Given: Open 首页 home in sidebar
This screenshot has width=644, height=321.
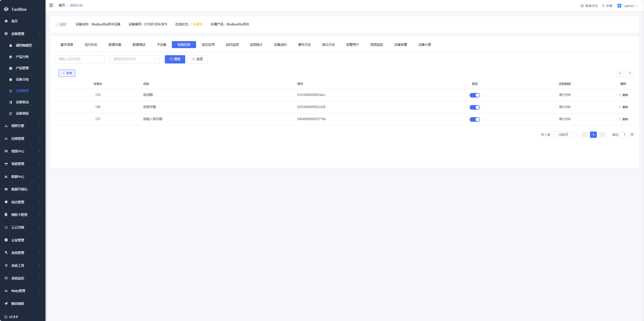Looking at the screenshot, I should (15, 21).
